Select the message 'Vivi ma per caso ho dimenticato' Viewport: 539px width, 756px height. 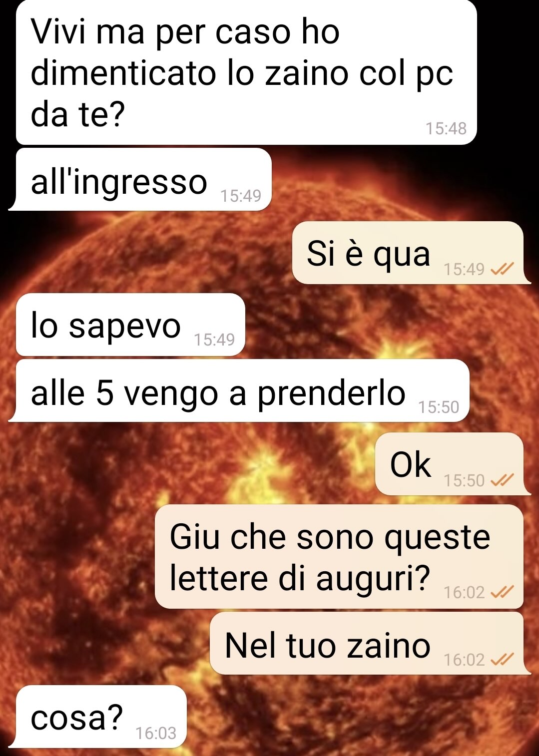pyautogui.click(x=246, y=72)
